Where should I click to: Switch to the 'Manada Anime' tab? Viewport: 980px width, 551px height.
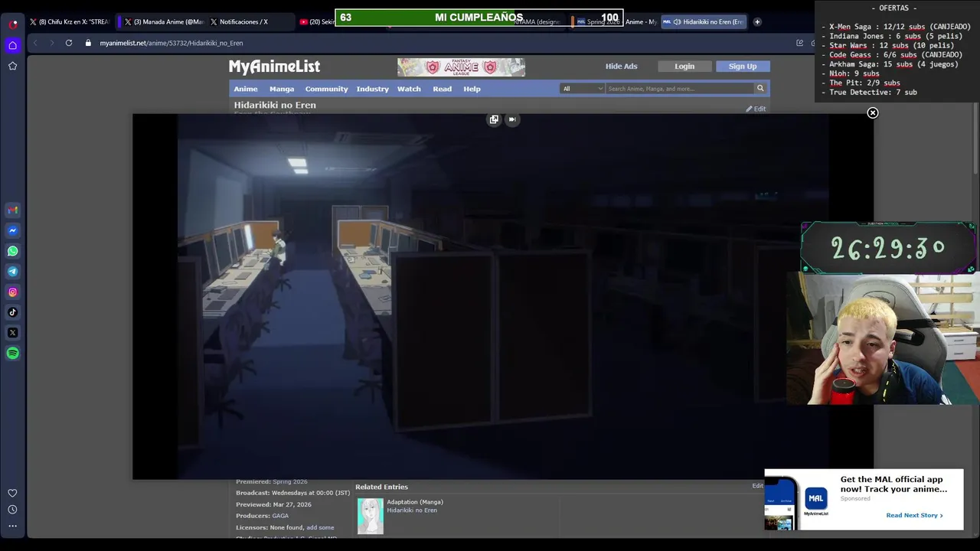(x=162, y=21)
